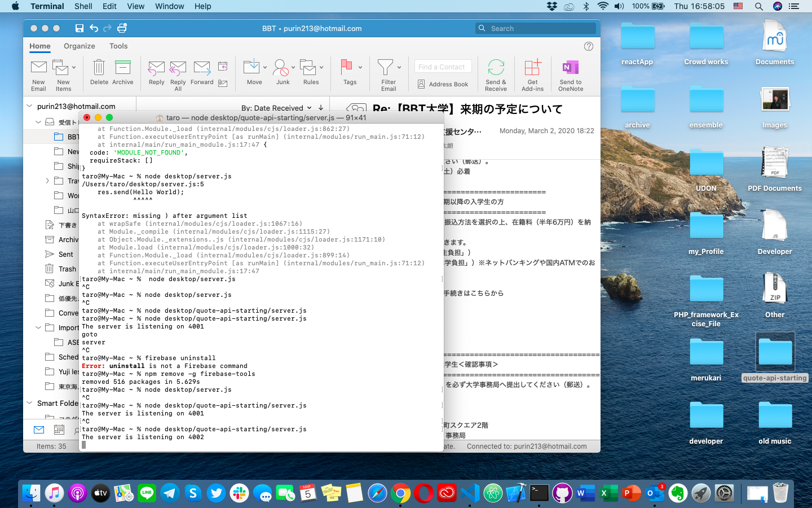This screenshot has height=508, width=812.
Task: Save using the Outlook title bar disk icon
Action: 80,28
